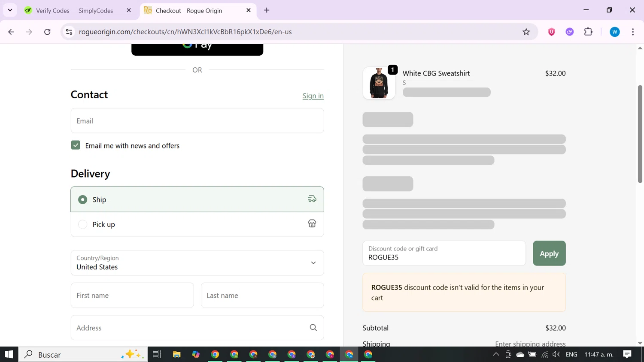The image size is (644, 362).
Task: Click the browser back arrow
Action: (11, 32)
